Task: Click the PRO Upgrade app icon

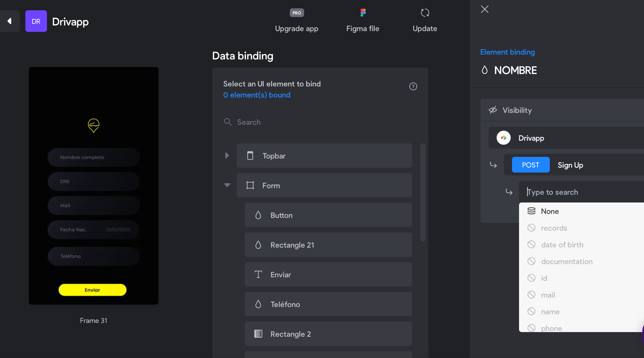Action: pyautogui.click(x=297, y=13)
